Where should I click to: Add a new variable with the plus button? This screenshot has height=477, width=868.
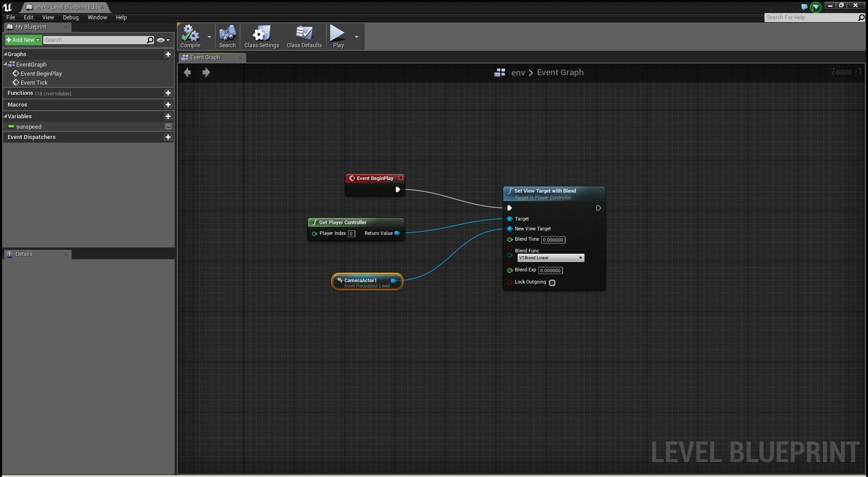(x=168, y=117)
